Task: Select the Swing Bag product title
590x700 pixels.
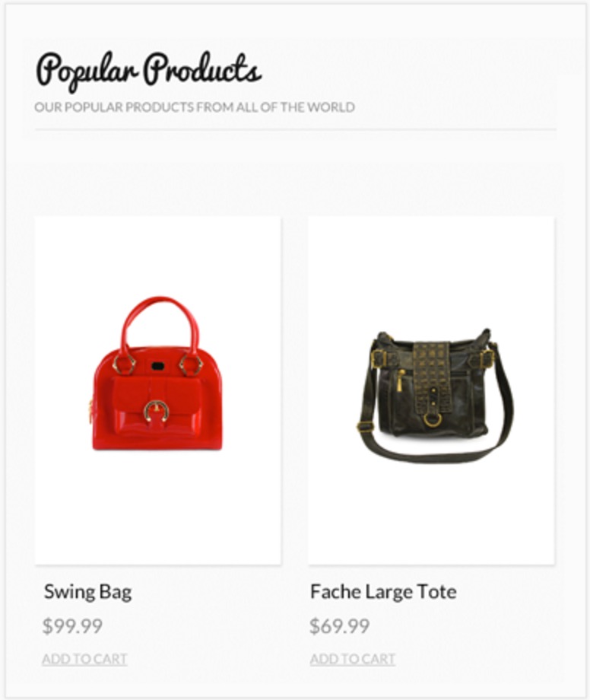Action: (88, 593)
